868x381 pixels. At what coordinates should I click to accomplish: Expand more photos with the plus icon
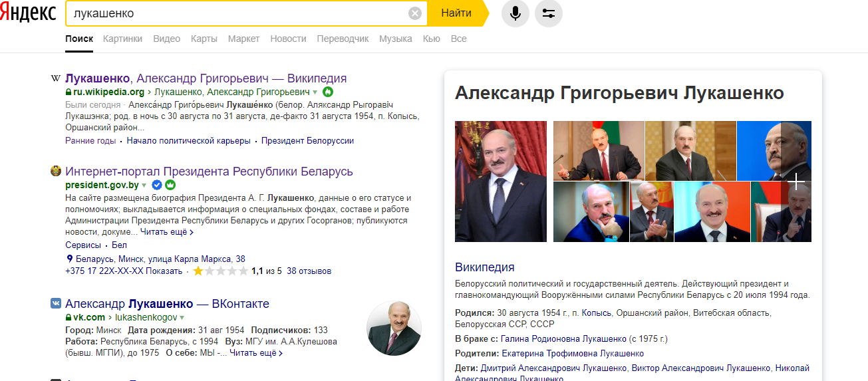pos(796,181)
